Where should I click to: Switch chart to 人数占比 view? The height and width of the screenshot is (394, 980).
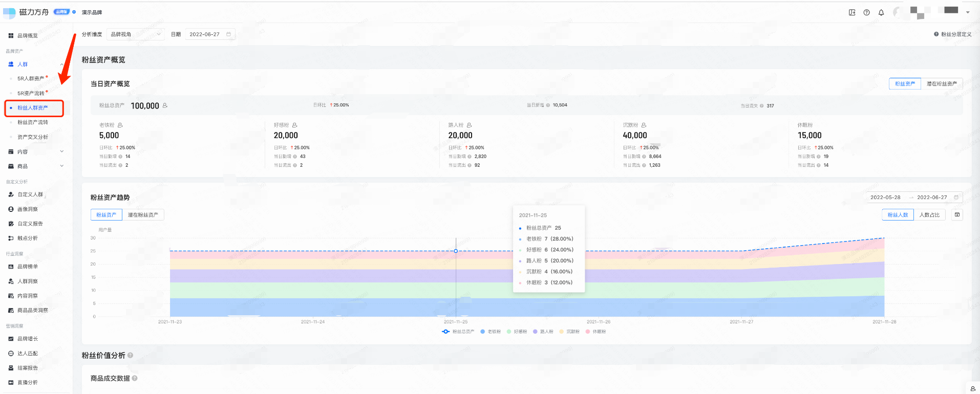pyautogui.click(x=929, y=215)
